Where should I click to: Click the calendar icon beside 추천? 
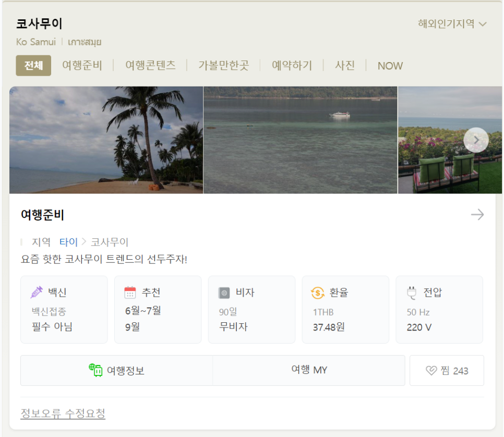[x=130, y=293]
